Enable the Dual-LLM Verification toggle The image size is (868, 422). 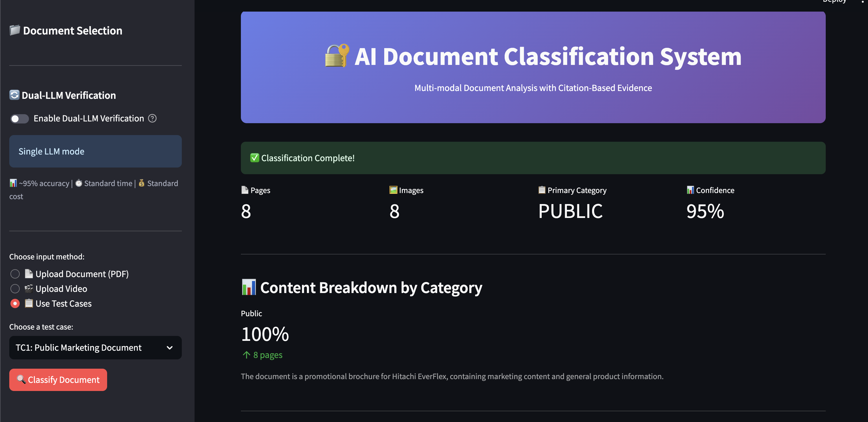[19, 119]
